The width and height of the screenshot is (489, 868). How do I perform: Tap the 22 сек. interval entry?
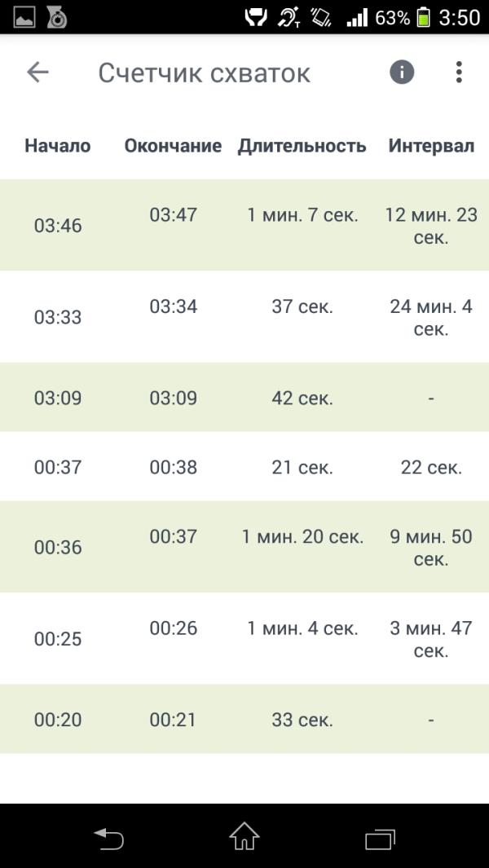(431, 468)
